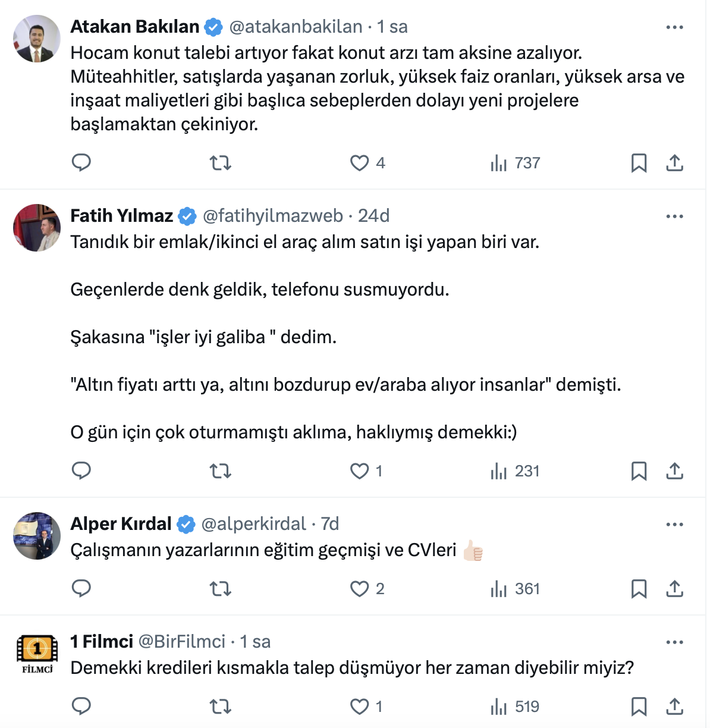Like Fatih Yılmaz's tweet
Image resolution: width=710 pixels, height=728 pixels.
coord(360,470)
